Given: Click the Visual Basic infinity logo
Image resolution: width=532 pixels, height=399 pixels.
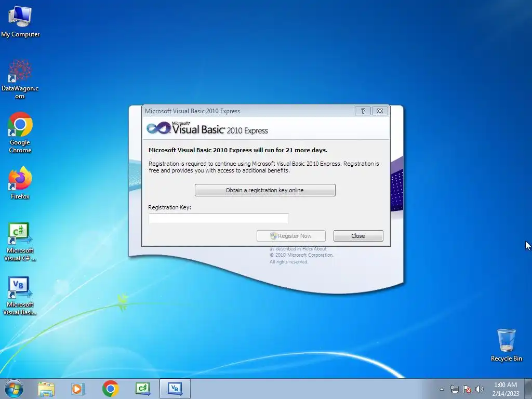Looking at the screenshot, I should (158, 128).
